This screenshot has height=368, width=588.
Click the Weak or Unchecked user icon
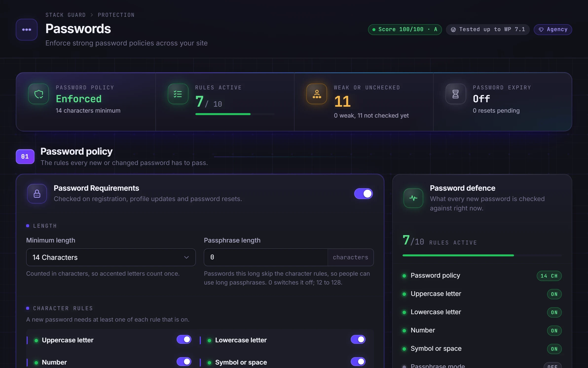(x=317, y=94)
